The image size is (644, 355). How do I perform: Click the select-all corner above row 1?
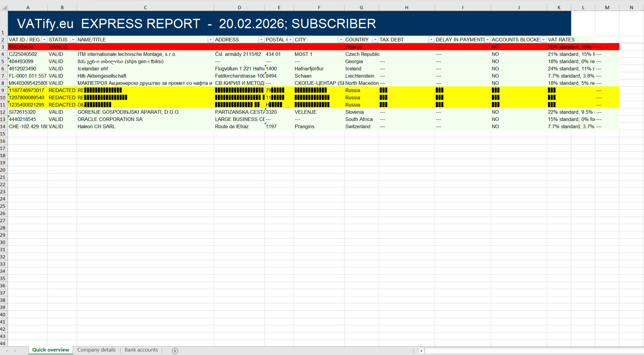tap(4, 7)
